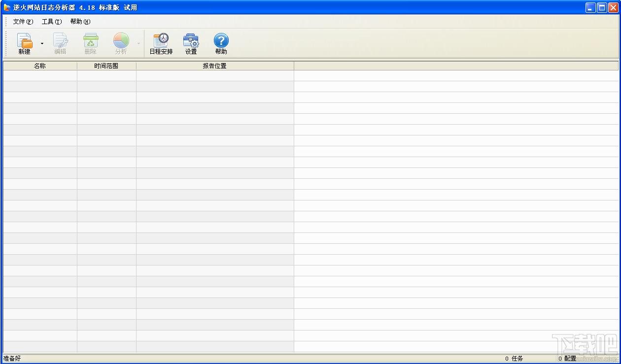Click the 分析 (Analyze) pie chart icon
Screen dimensions: 621x364
(x=121, y=43)
